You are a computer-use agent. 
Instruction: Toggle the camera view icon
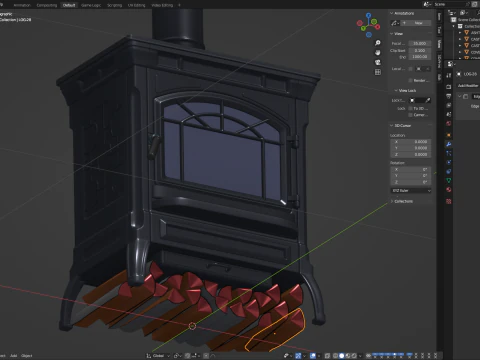pos(378,62)
